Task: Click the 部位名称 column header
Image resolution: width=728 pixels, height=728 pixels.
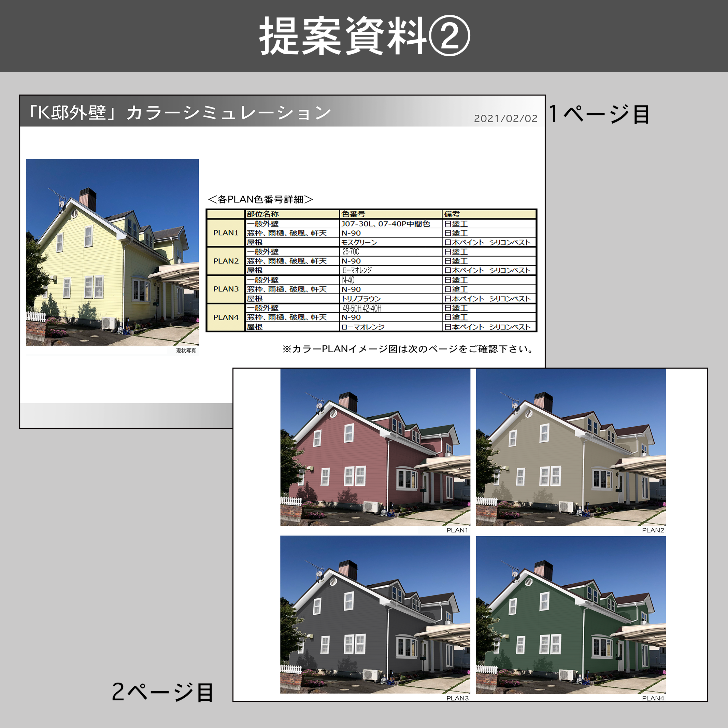Action: pyautogui.click(x=263, y=214)
